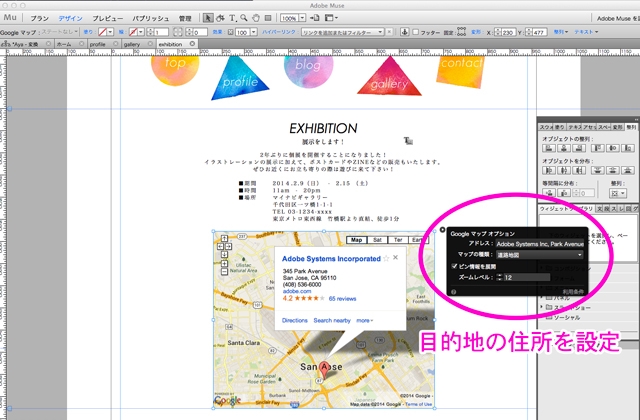
Task: Switch to the profile document tab
Action: click(98, 44)
